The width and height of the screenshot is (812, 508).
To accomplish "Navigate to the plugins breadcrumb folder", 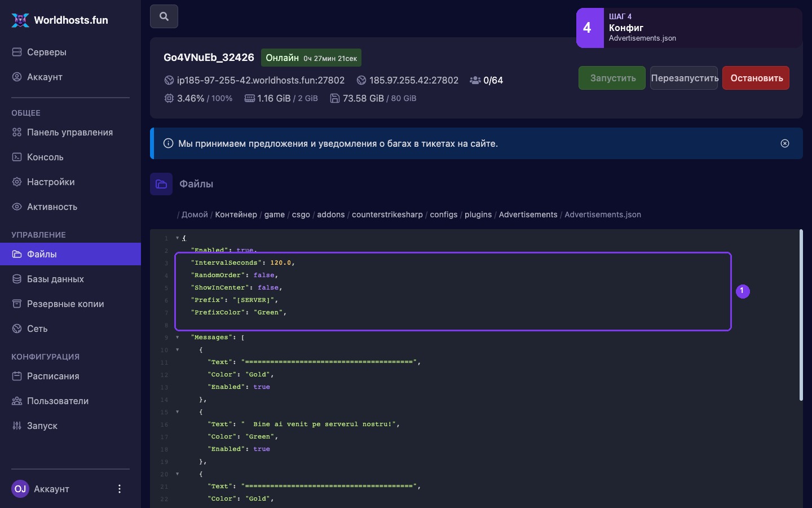I will (478, 214).
